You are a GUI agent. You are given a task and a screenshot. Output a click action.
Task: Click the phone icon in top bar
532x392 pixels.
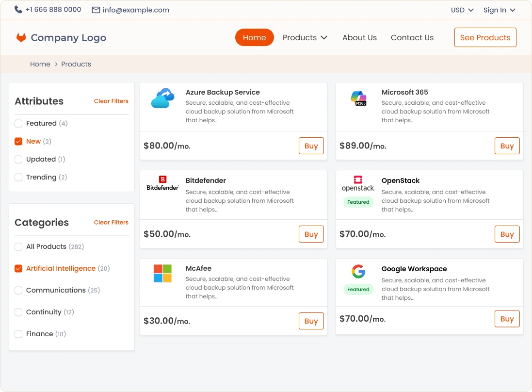point(18,10)
